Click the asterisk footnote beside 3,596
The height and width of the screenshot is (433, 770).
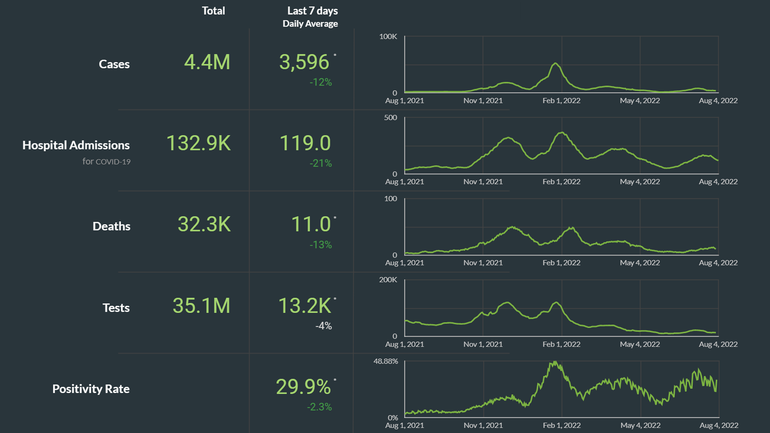(x=335, y=56)
